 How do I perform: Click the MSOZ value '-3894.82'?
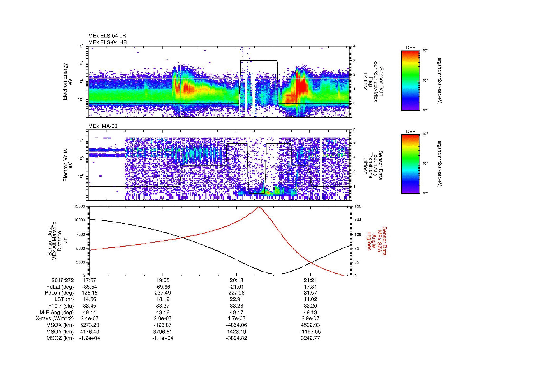click(236, 338)
